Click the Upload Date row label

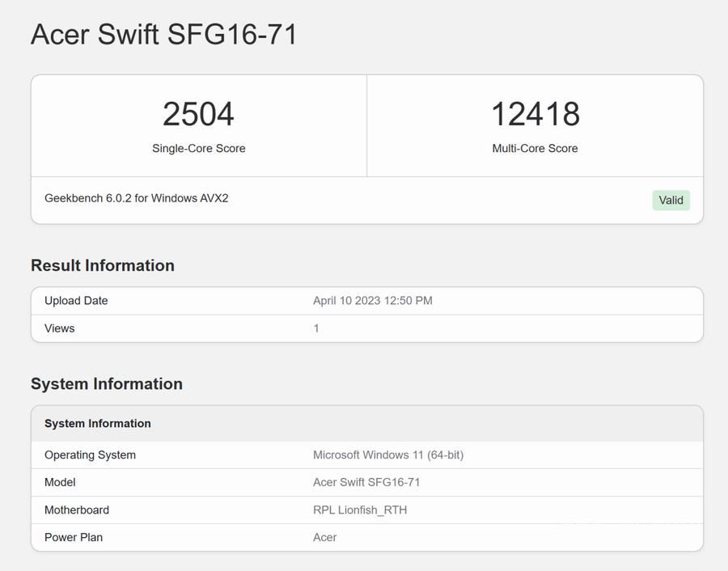pos(76,301)
